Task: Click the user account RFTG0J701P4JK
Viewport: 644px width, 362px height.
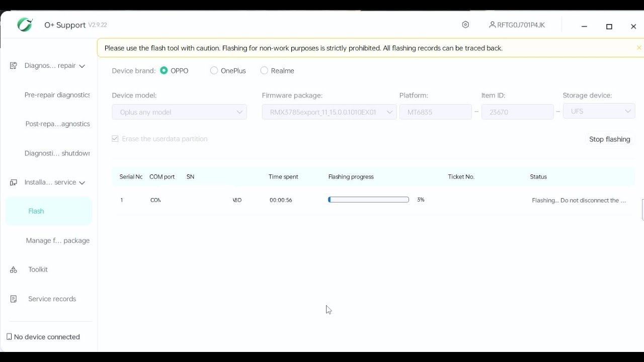Action: [x=517, y=25]
